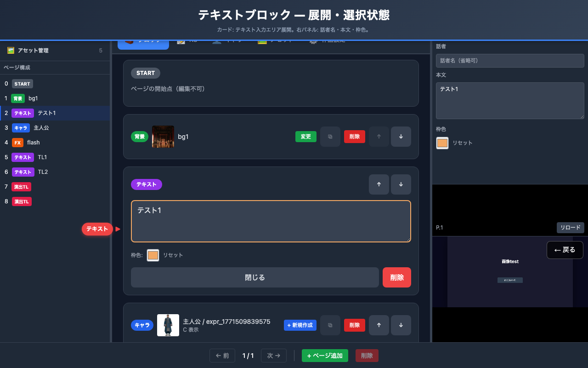Click the リロード button in the preview
The width and height of the screenshot is (588, 368).
[571, 228]
